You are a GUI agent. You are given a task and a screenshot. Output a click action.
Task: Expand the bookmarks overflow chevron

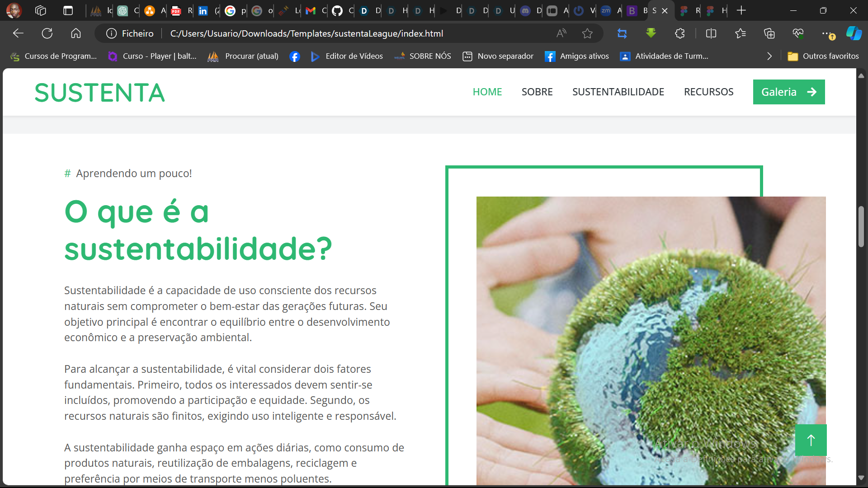point(769,56)
